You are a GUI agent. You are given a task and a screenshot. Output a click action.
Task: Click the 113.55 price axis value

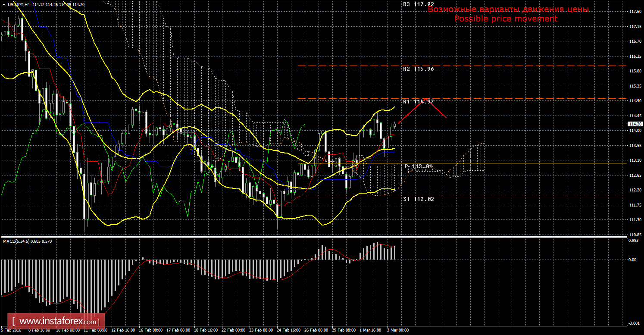[x=635, y=146]
